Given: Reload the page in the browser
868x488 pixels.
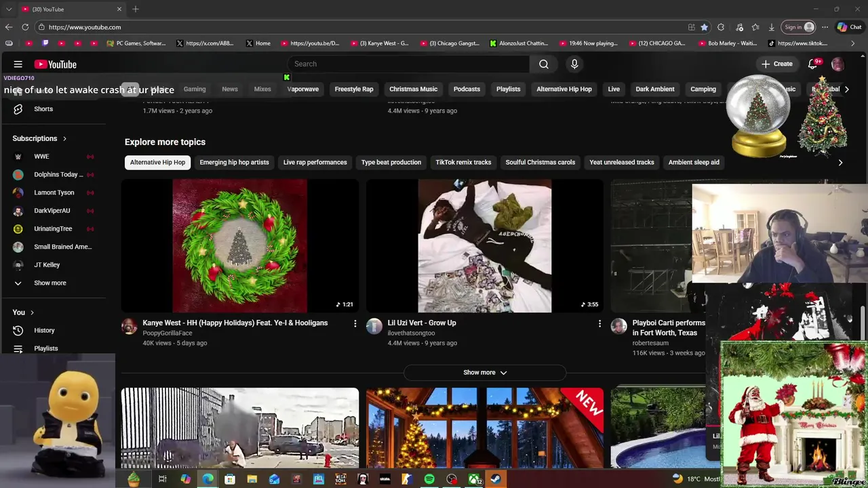Looking at the screenshot, I should [x=25, y=27].
